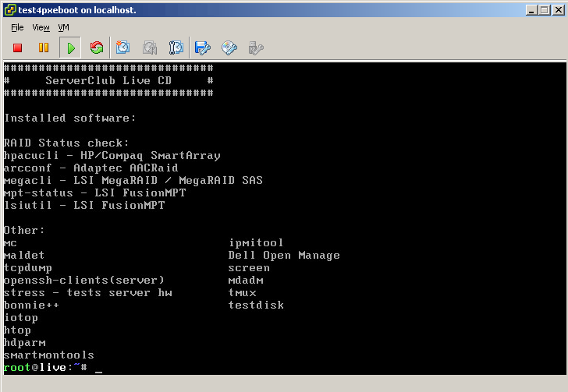Suspend the VM with the pause icon

(44, 48)
